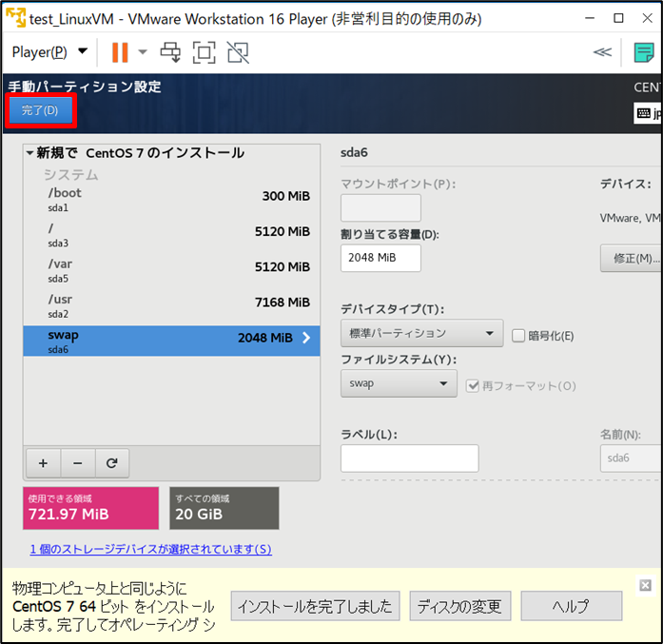
Task: Enter full screen mode via toolbar icon
Action: pyautogui.click(x=204, y=52)
